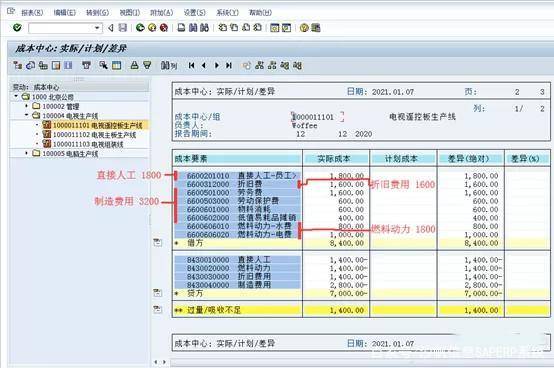Click the green checkmark Enter icon
Image resolution: width=554 pixels, height=368 pixels.
17,28
